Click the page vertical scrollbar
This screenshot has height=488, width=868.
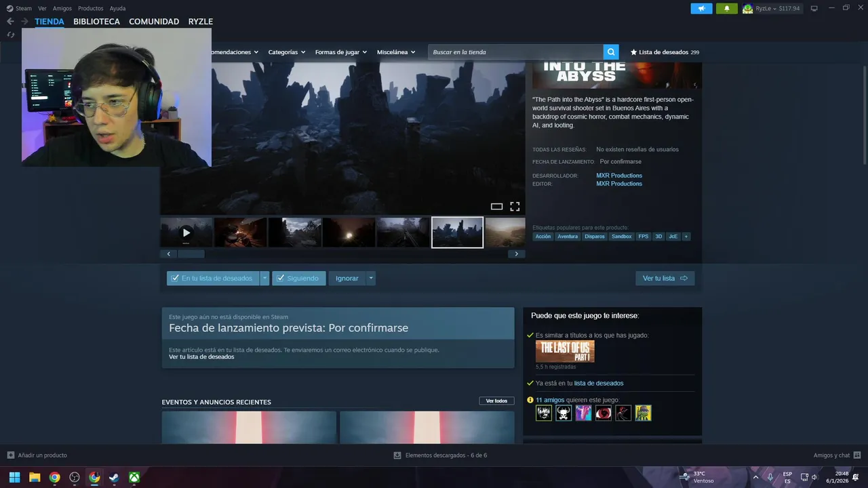point(864,115)
